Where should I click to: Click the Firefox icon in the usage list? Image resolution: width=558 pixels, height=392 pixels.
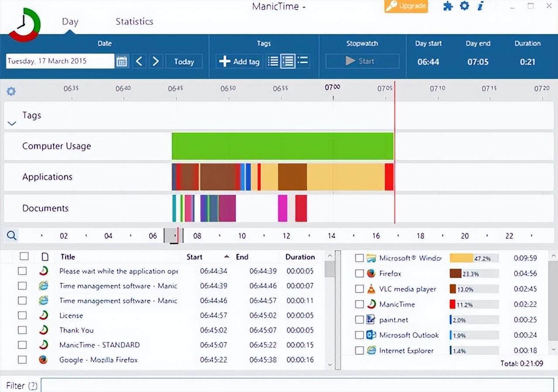tap(371, 274)
